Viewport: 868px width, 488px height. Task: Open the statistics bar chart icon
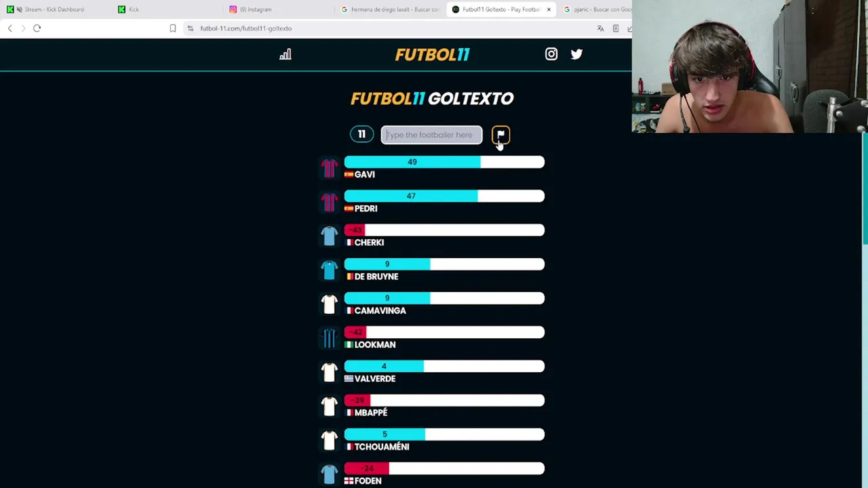pyautogui.click(x=285, y=55)
